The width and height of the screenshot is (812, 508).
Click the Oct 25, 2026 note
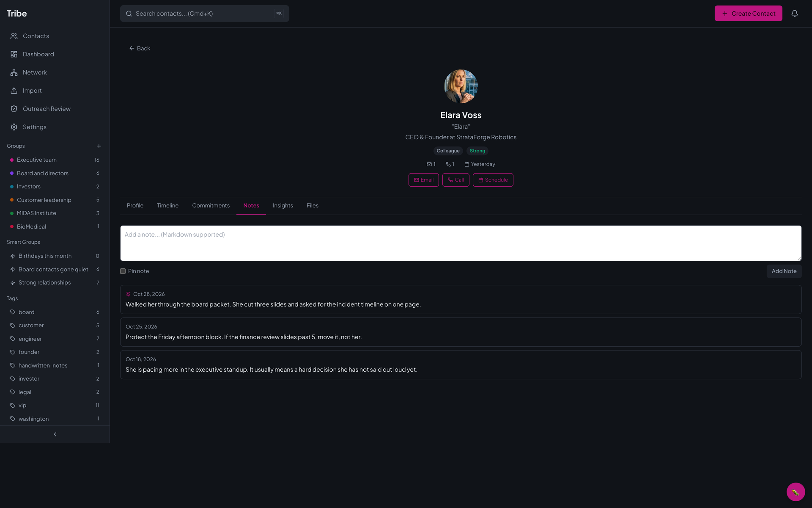(461, 332)
